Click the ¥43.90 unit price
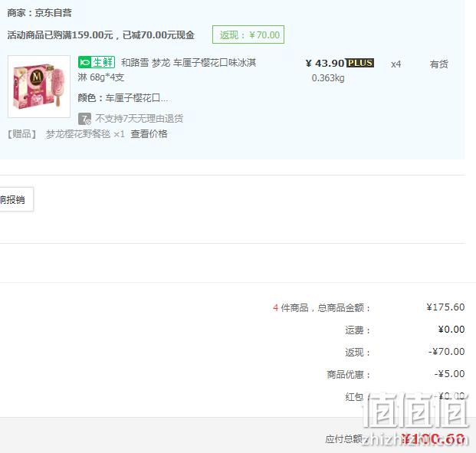Screen dimensions: 476x453 pyautogui.click(x=325, y=63)
